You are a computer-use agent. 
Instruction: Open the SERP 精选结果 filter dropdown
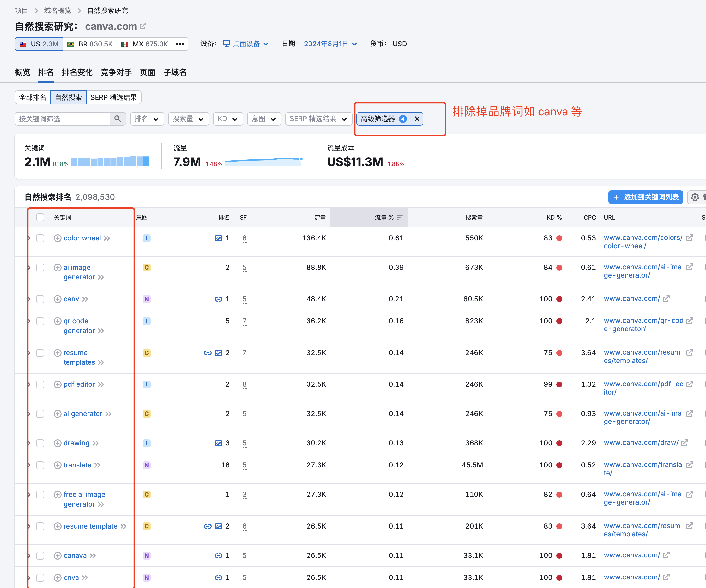click(318, 119)
